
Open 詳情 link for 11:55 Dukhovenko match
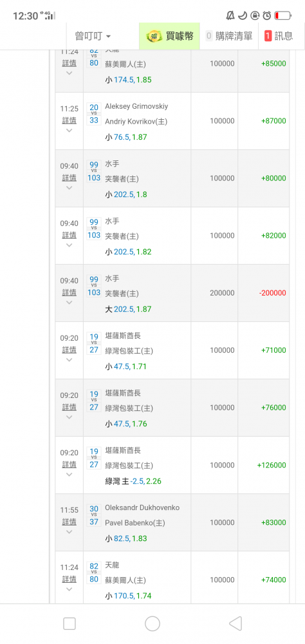pos(69,522)
